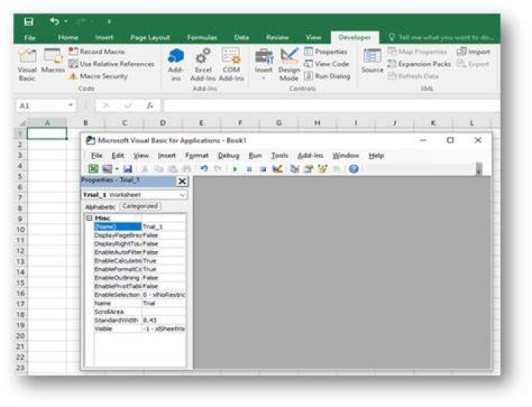Open the Excel File tab

[x=30, y=38]
